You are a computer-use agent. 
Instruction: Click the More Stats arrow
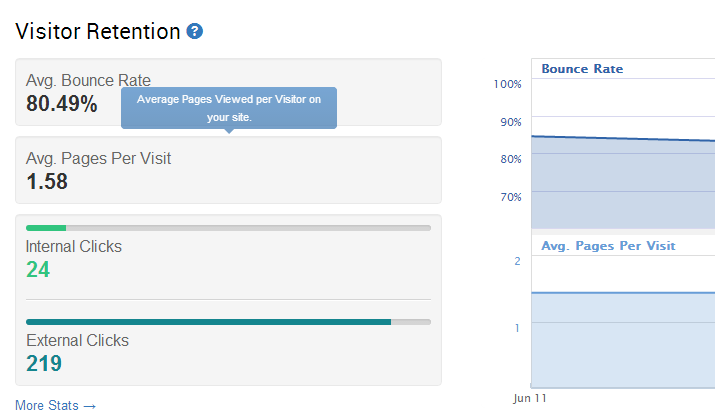point(90,406)
